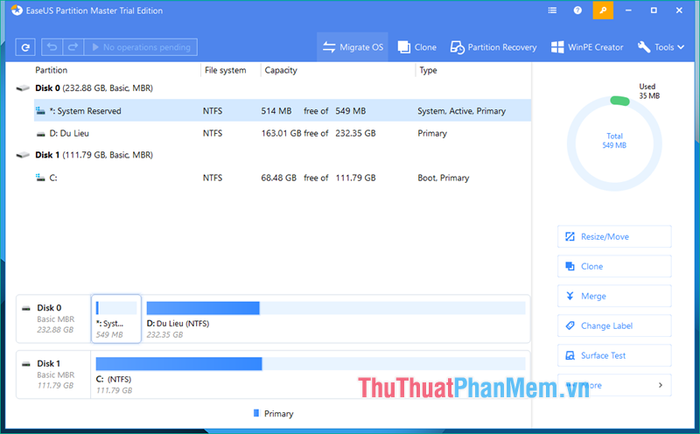Select the System Reserved partition row
Screen dimensions: 700x434
pyautogui.click(x=282, y=111)
